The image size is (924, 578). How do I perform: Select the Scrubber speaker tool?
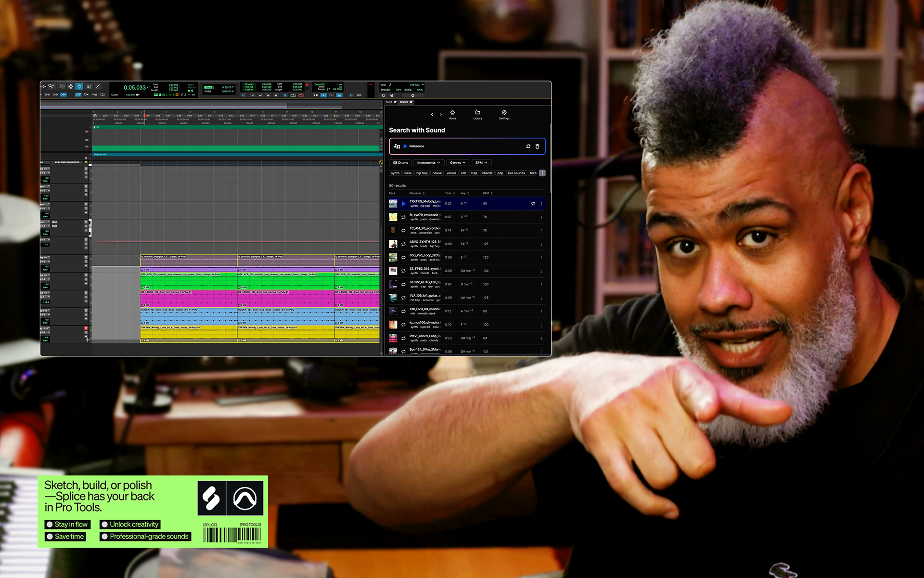[x=89, y=86]
